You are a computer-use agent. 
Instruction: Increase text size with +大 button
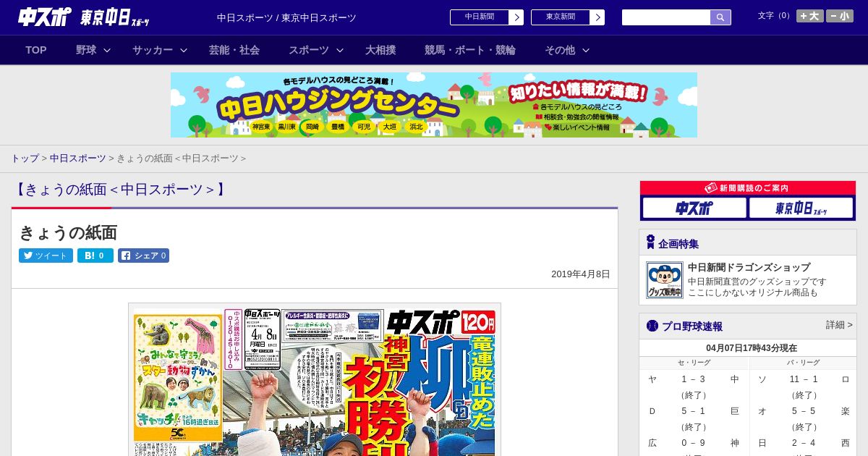pyautogui.click(x=809, y=16)
